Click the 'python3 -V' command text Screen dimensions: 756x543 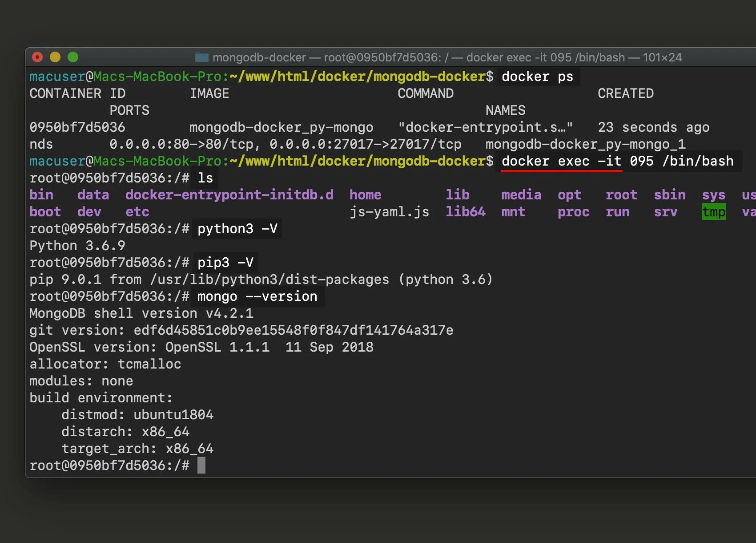click(x=237, y=229)
